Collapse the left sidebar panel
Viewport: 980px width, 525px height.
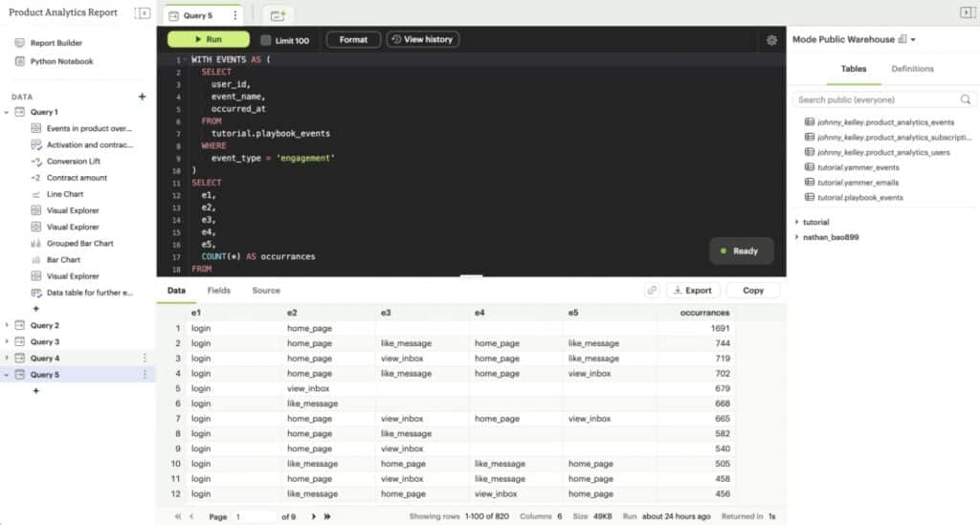coord(143,13)
